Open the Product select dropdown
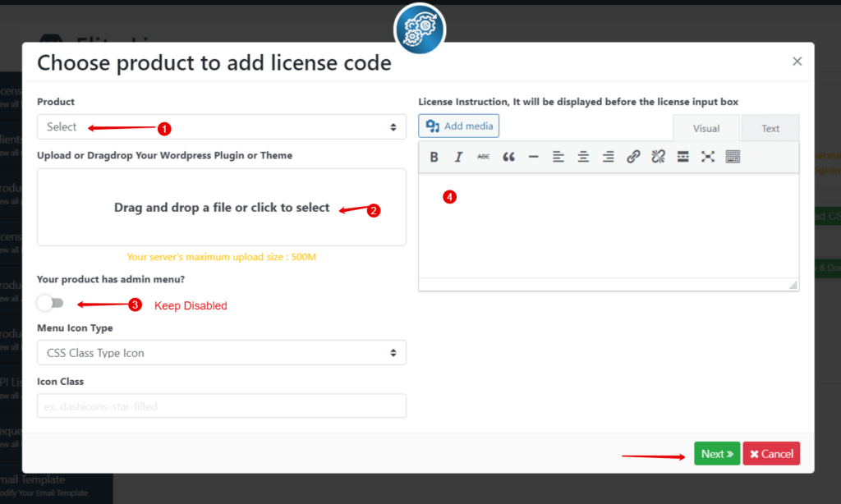The image size is (841, 504). click(x=221, y=127)
